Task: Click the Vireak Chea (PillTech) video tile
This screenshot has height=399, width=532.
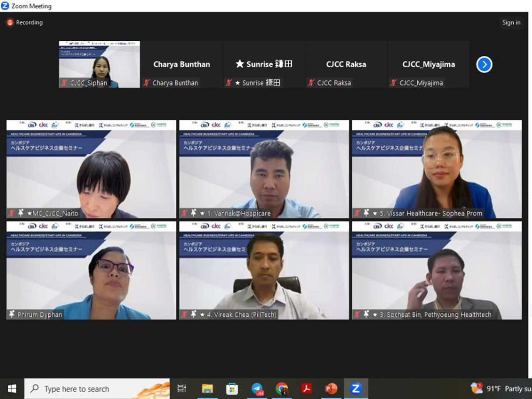Action: click(x=264, y=270)
